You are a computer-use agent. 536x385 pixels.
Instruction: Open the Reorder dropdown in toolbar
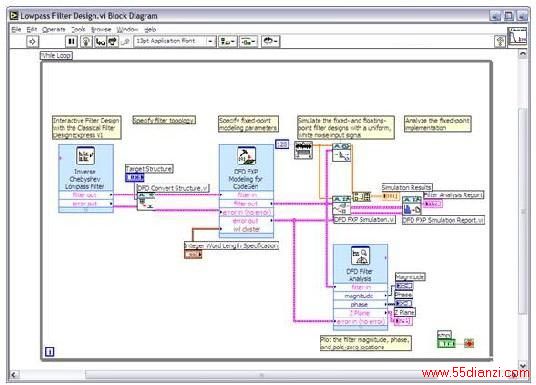pos(271,42)
